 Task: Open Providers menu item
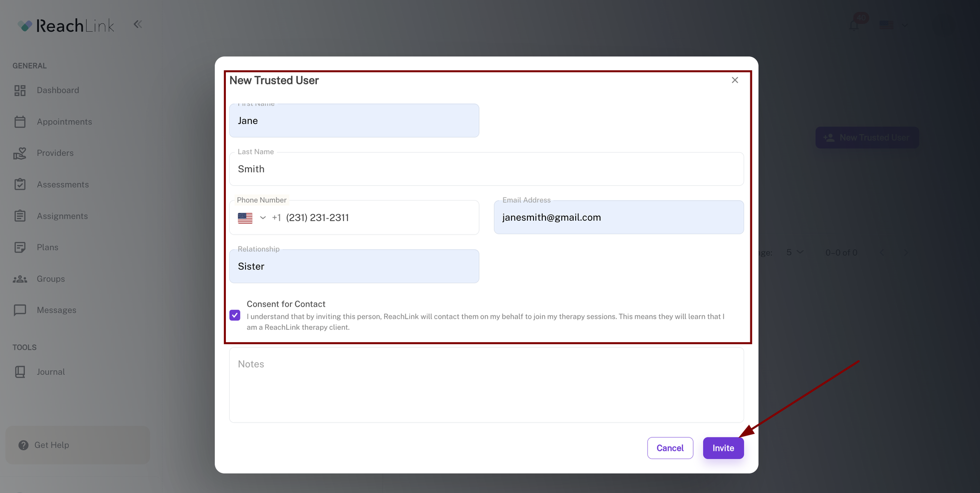pos(56,153)
